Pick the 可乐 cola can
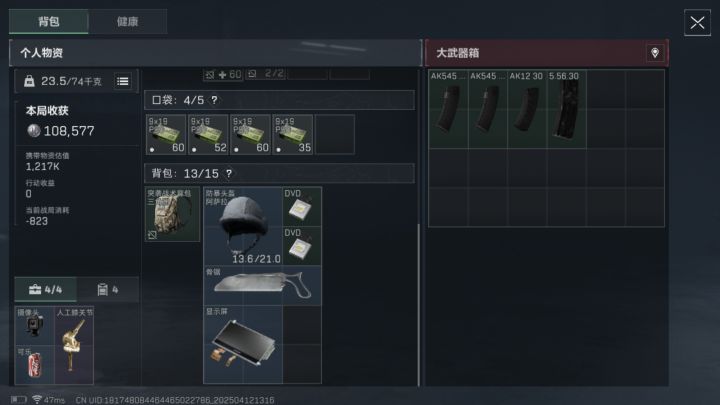 tap(34, 365)
